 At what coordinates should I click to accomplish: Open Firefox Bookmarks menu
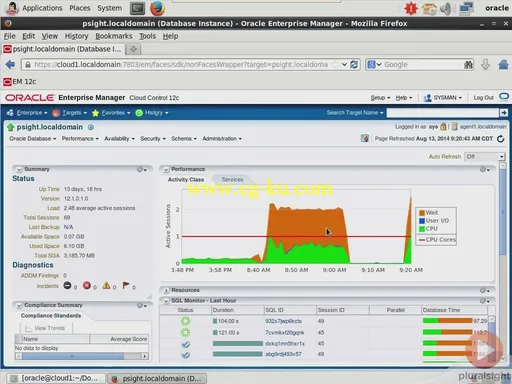[x=114, y=36]
